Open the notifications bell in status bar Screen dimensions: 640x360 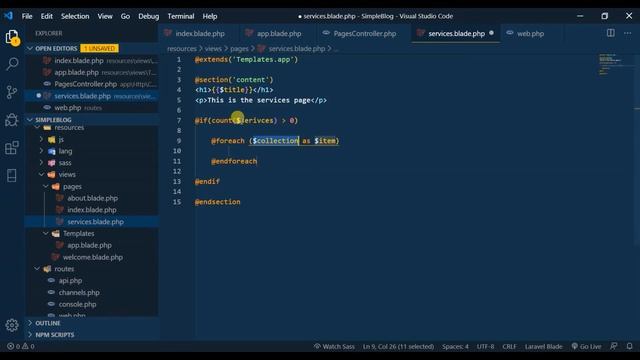tap(629, 346)
